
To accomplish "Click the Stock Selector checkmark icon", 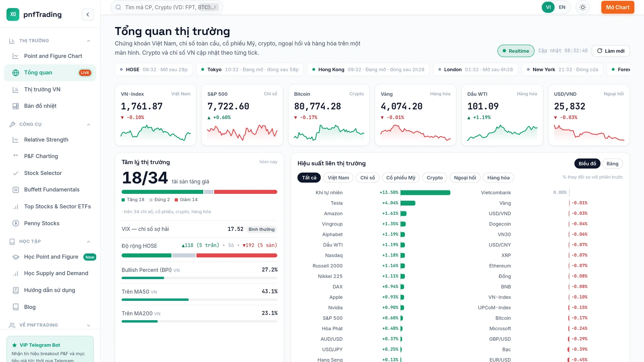I will click(x=16, y=173).
